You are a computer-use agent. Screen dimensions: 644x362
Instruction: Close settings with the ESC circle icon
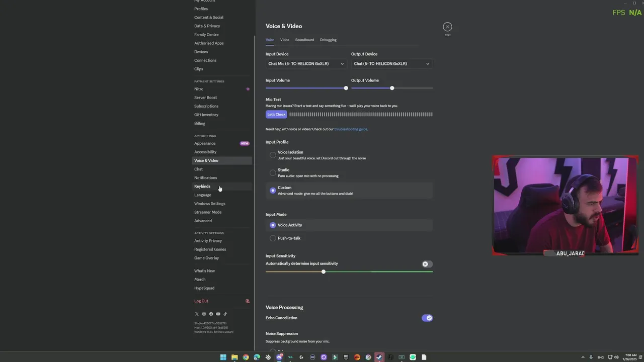coord(447,27)
